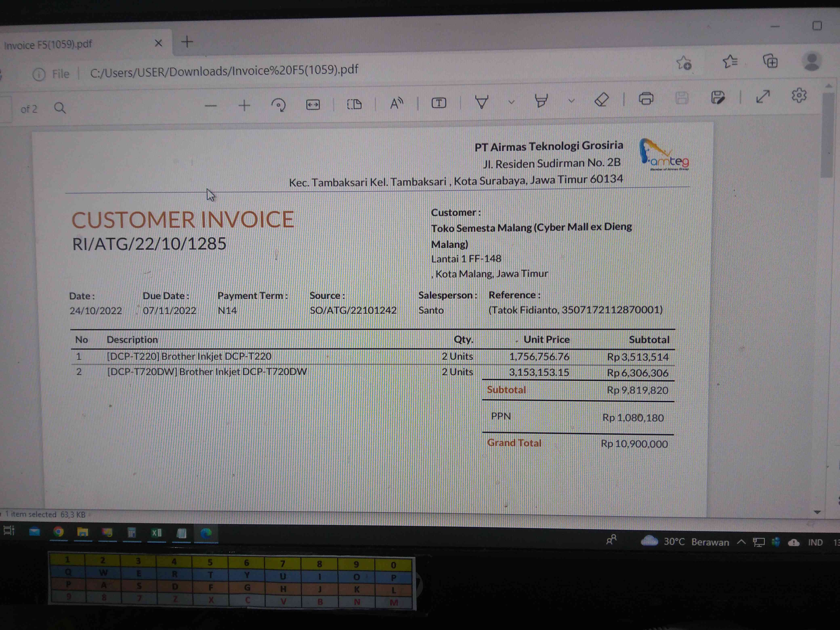Zoom out the PDF with minus
The width and height of the screenshot is (840, 630).
click(210, 106)
